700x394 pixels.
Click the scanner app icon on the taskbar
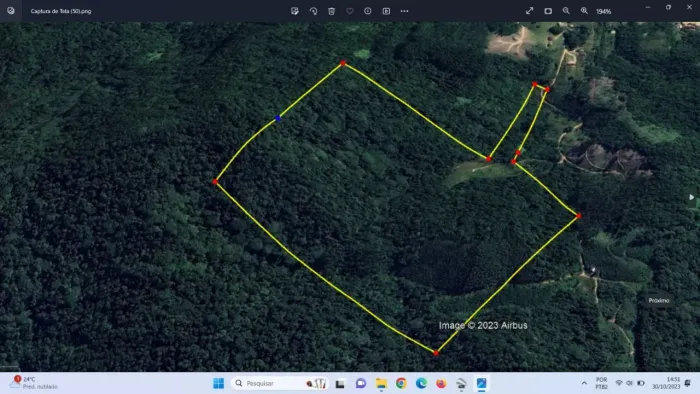click(x=461, y=383)
